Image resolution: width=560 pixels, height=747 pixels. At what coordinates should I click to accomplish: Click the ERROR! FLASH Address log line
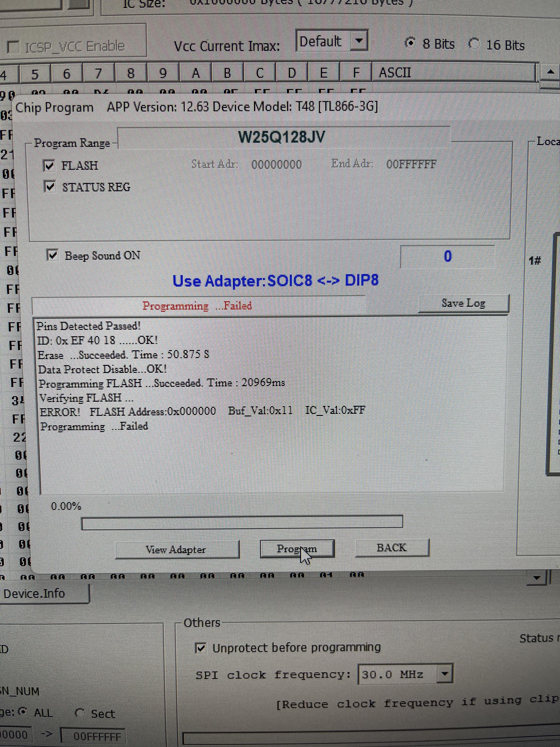point(203,411)
